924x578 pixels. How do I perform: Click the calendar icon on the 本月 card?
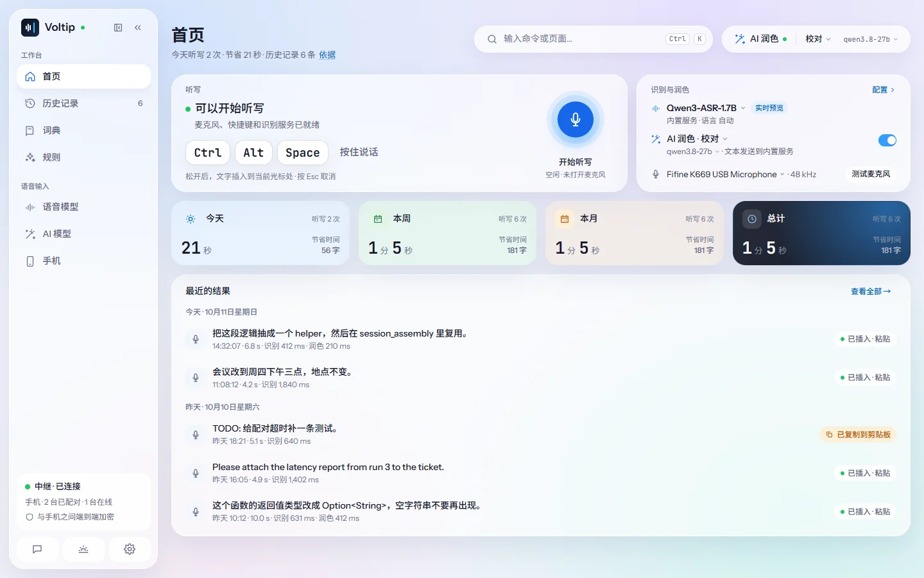click(x=565, y=219)
